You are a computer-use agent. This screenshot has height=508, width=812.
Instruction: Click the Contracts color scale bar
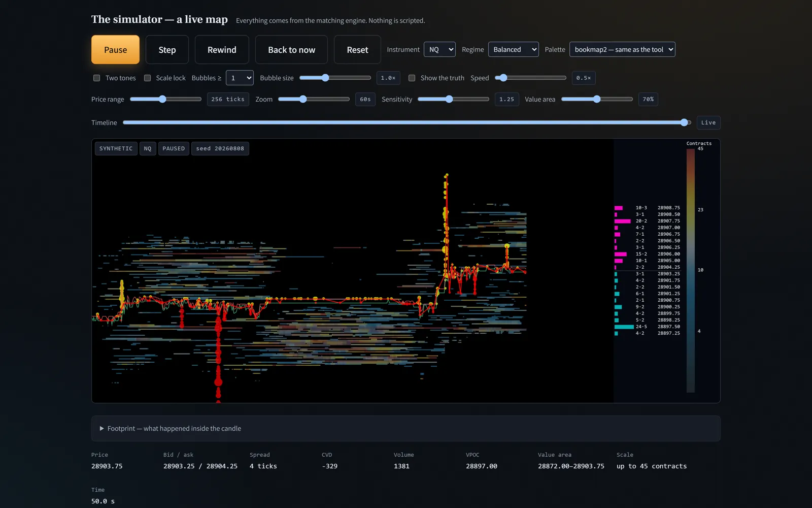click(691, 270)
